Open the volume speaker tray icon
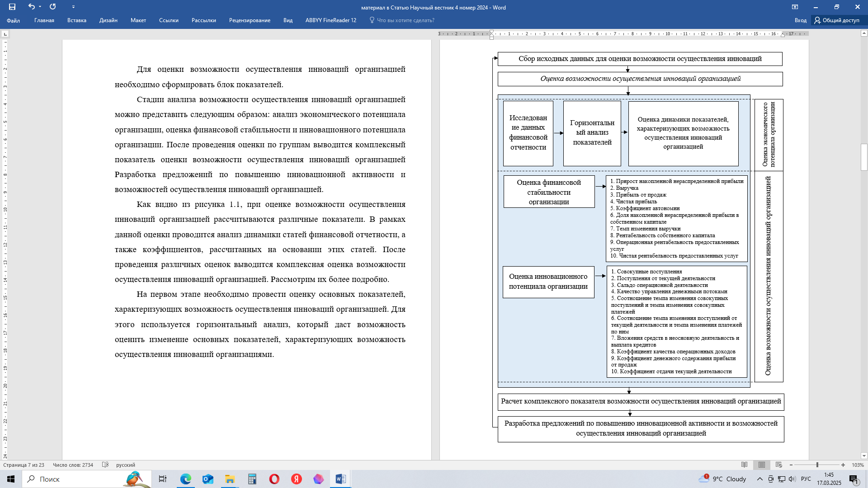 point(793,479)
